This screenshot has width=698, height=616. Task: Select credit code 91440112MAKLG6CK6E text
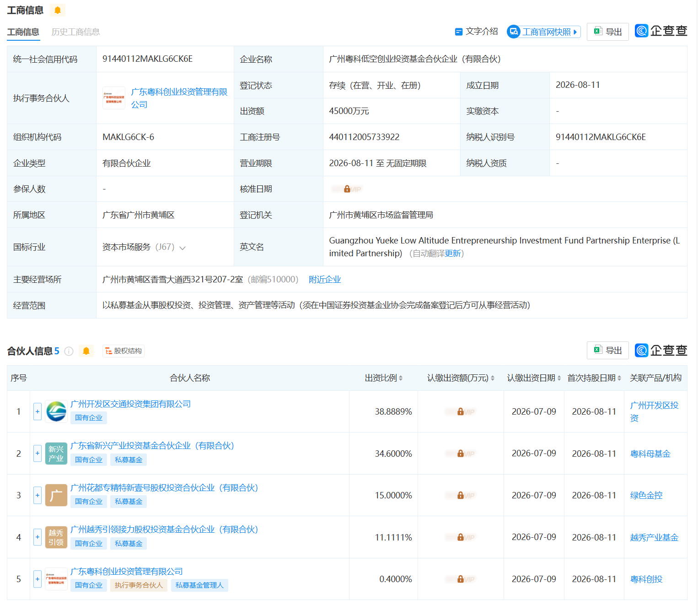[x=147, y=59]
